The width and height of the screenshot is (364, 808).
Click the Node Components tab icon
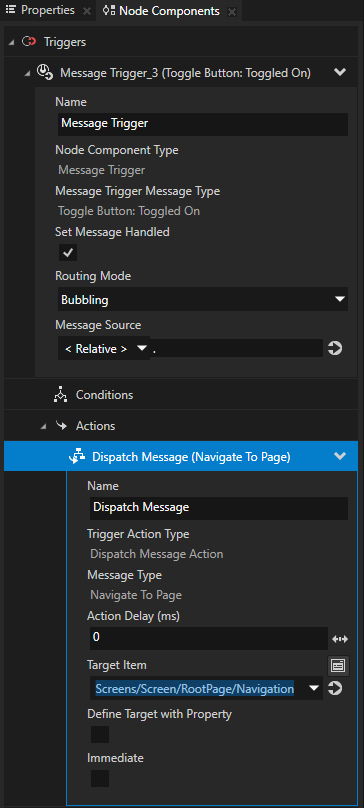108,10
